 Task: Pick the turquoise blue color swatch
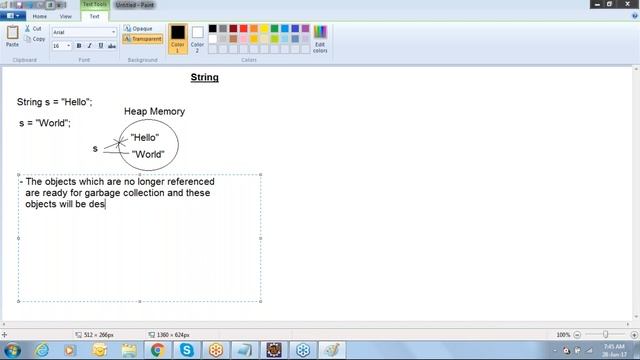click(x=285, y=29)
